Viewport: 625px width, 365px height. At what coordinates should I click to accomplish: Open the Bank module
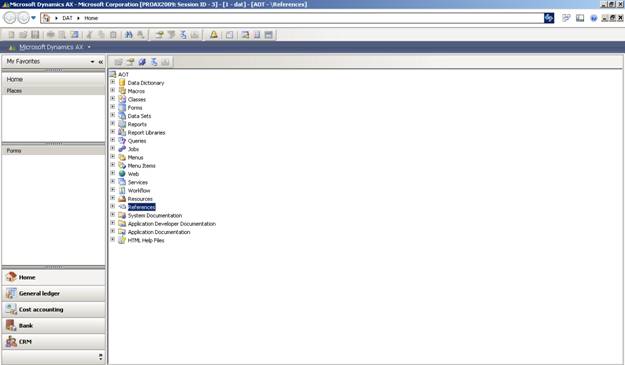tap(54, 326)
